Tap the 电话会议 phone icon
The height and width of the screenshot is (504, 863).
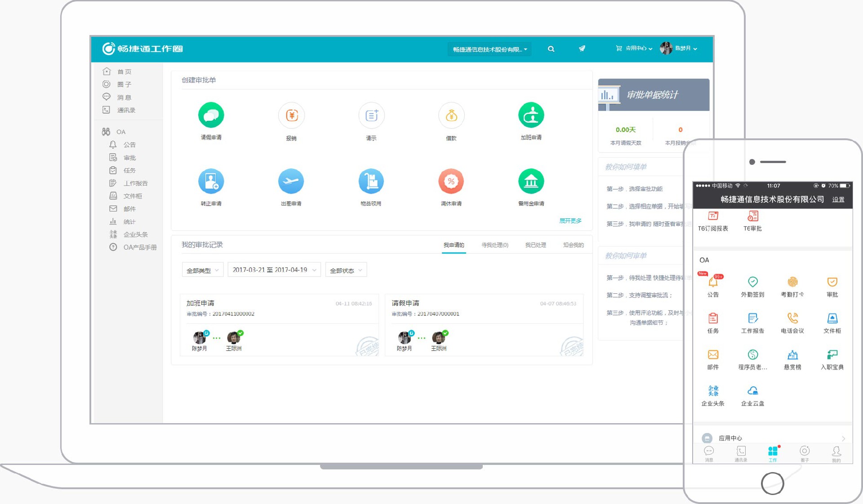click(792, 318)
